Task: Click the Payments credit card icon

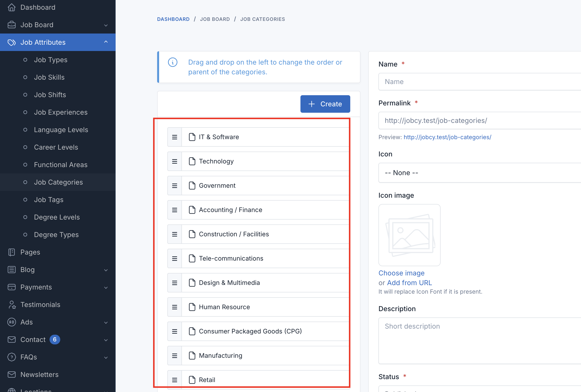Action: (x=11, y=287)
